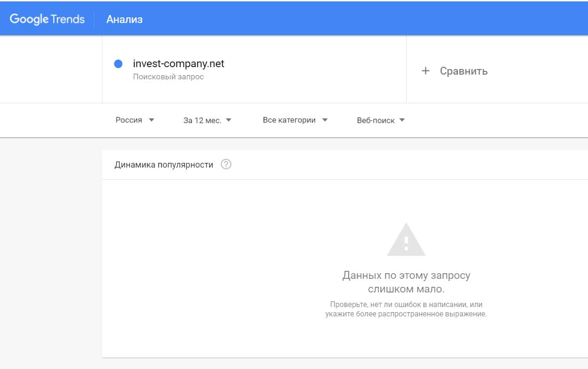Click the blue dot beside invest-company.net
Image resolution: width=588 pixels, height=369 pixels.
pyautogui.click(x=118, y=64)
